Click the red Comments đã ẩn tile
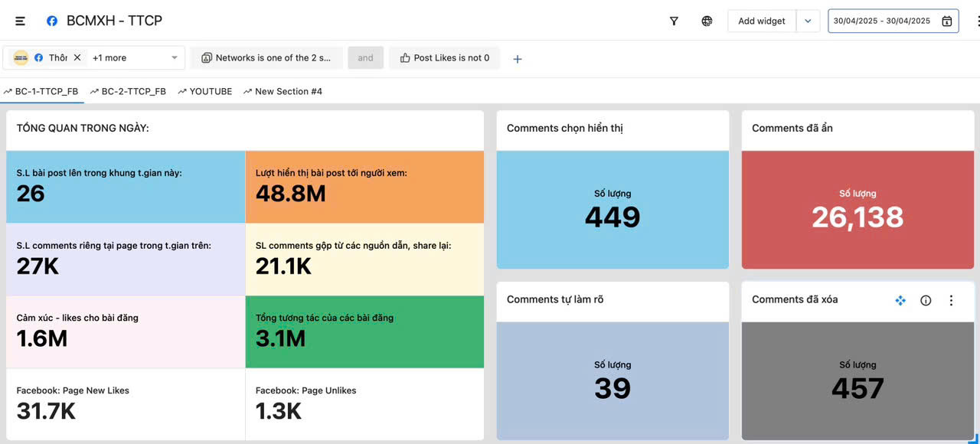Image resolution: width=980 pixels, height=444 pixels. [857, 210]
